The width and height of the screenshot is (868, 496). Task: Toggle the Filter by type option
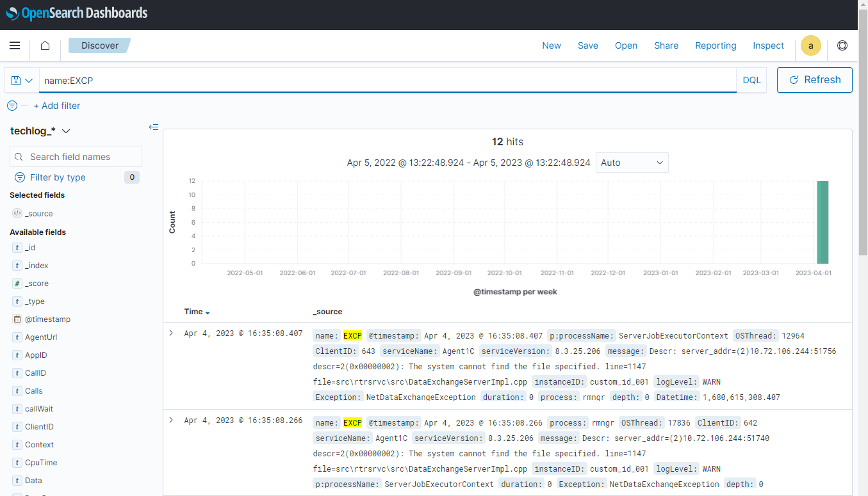point(58,177)
